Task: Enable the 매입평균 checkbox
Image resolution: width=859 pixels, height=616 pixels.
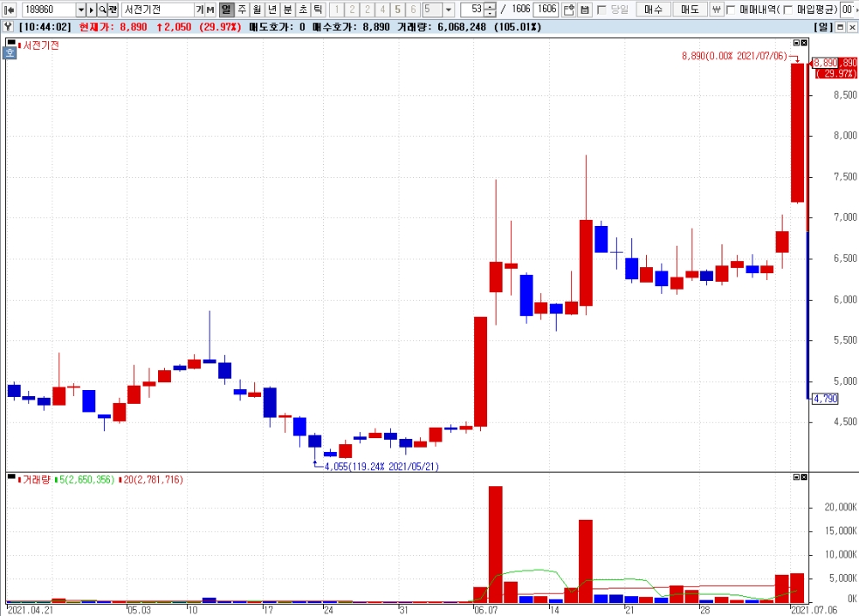Action: point(788,9)
